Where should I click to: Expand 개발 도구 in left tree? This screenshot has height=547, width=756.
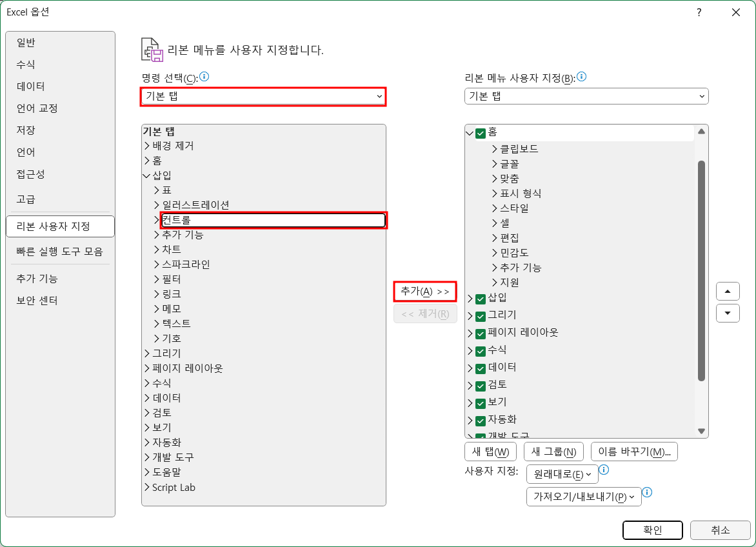pos(146,457)
